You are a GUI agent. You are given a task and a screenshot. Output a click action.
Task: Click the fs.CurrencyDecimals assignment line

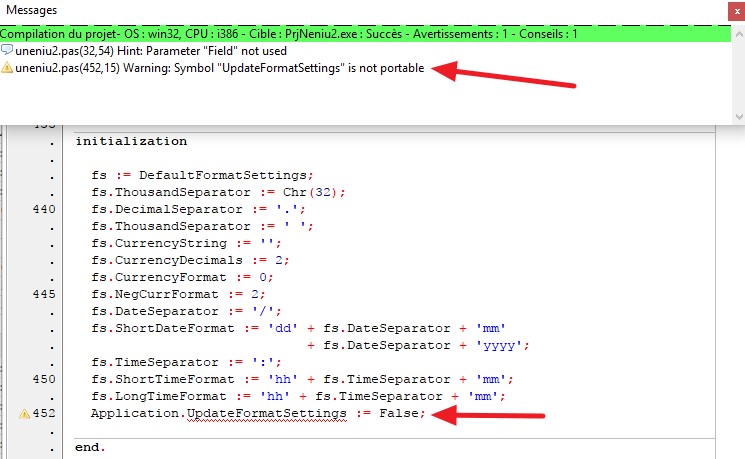point(190,260)
